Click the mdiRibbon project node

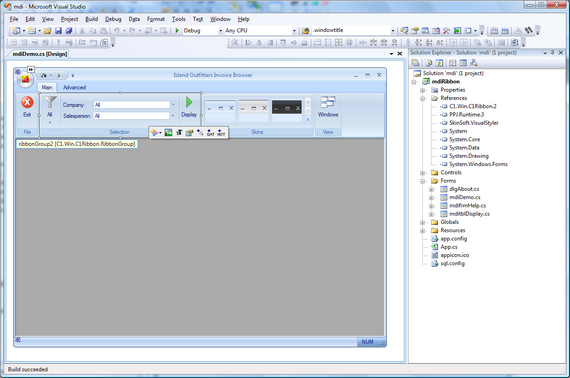(x=446, y=81)
